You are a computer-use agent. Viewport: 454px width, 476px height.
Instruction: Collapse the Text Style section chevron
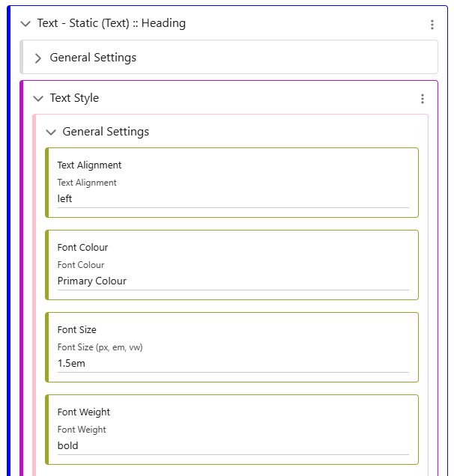[38, 98]
